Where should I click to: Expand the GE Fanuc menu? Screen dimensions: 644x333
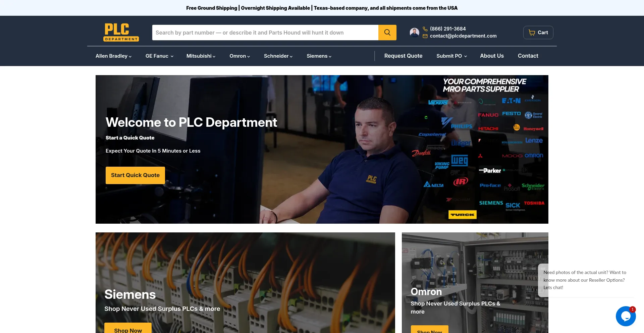coord(159,56)
